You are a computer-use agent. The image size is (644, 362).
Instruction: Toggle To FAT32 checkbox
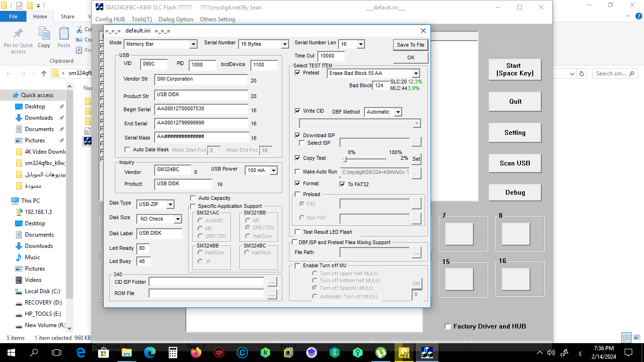click(x=342, y=184)
